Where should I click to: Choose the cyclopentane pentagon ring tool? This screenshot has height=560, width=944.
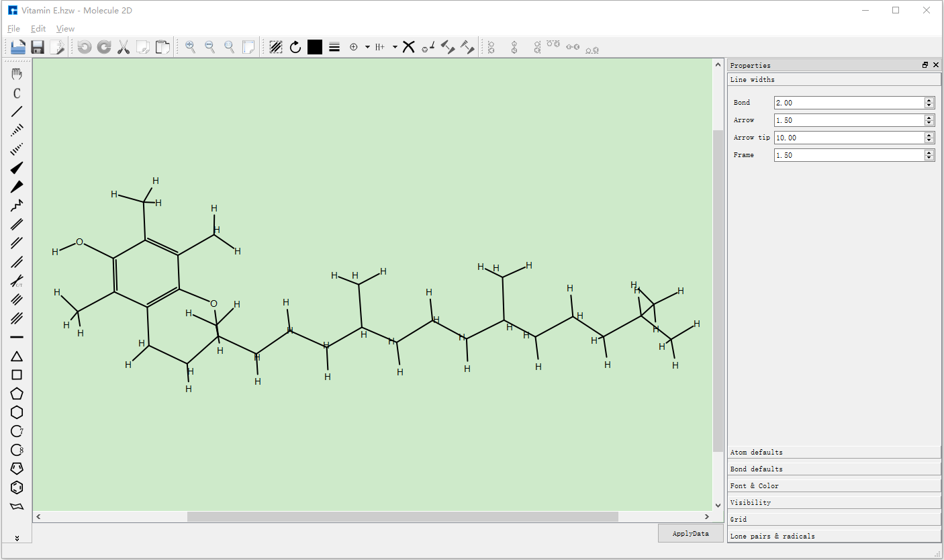[17, 393]
